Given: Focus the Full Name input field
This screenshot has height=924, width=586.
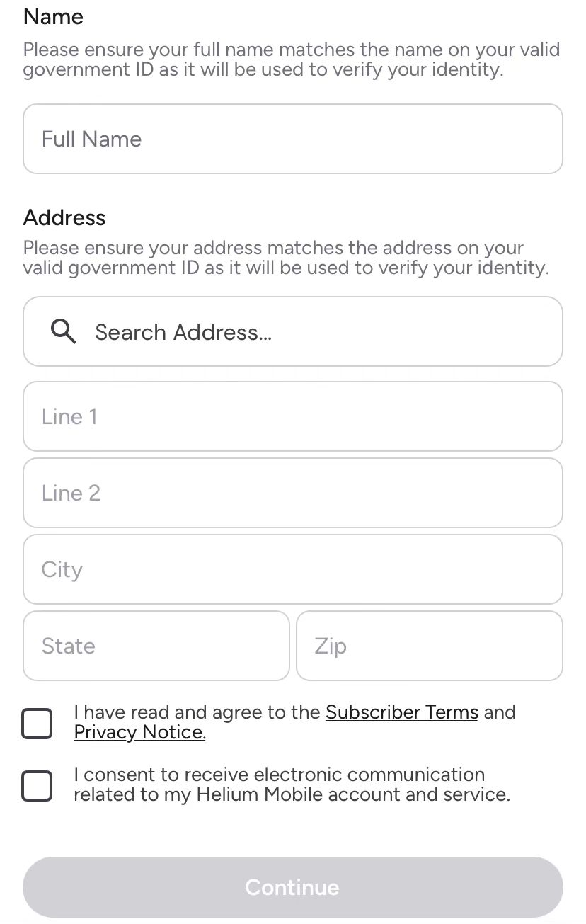Looking at the screenshot, I should click(x=293, y=139).
